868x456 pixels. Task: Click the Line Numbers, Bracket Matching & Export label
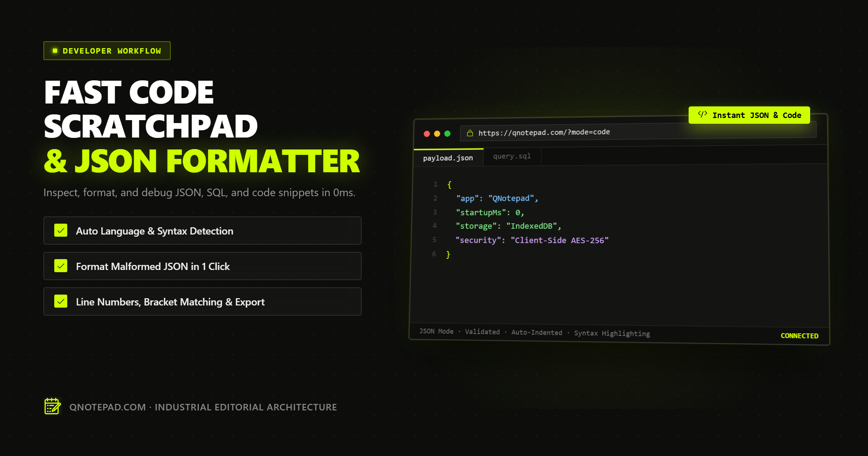point(170,302)
